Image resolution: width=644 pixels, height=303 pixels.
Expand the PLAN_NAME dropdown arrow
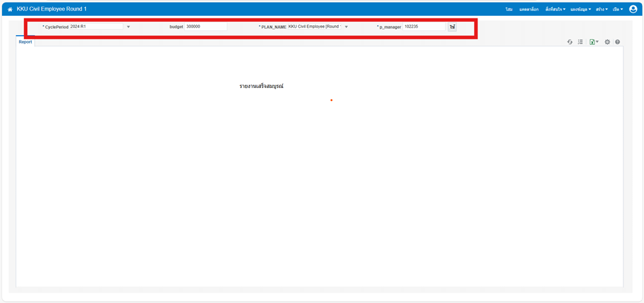pos(346,27)
